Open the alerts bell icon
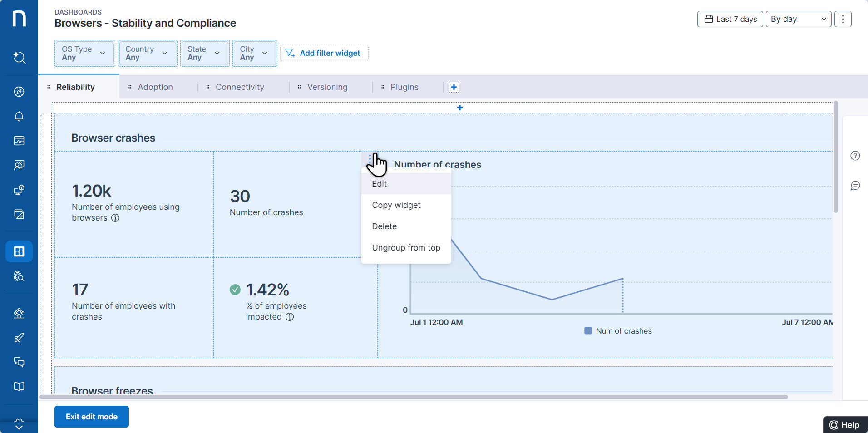 pyautogui.click(x=19, y=116)
